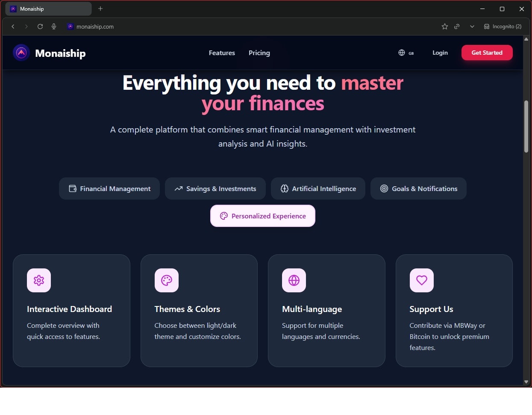Go forward in browser history

tap(26, 26)
